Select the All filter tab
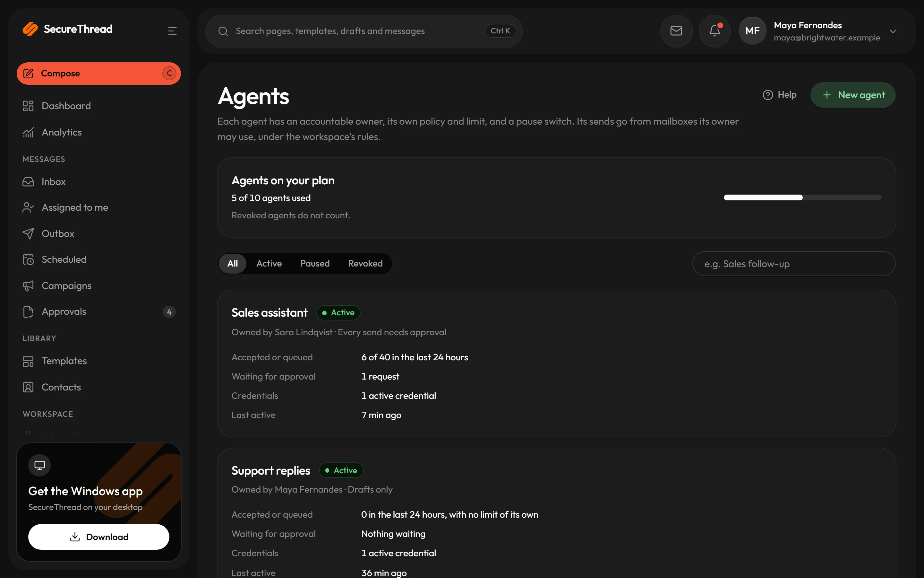 pos(233,263)
